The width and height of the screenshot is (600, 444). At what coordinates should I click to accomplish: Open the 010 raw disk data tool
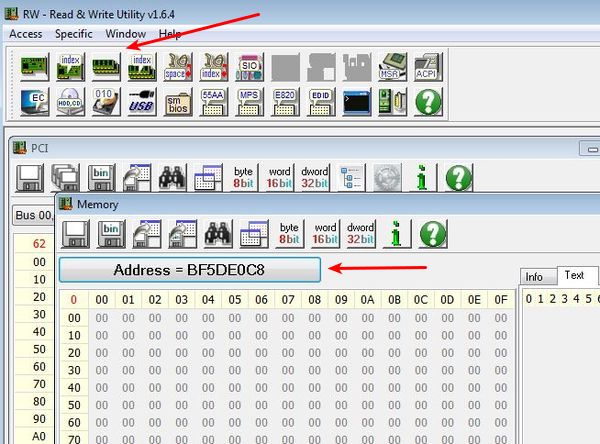(x=106, y=102)
